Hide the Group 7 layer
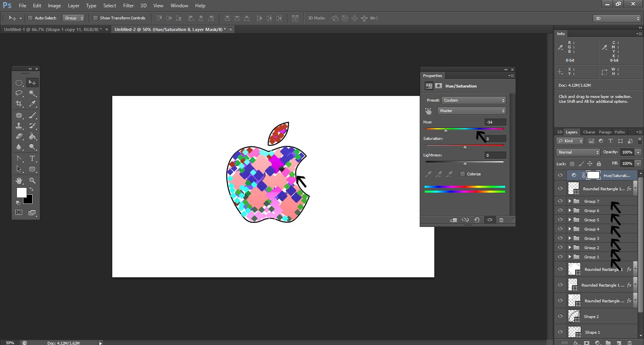644x345 pixels. click(560, 201)
